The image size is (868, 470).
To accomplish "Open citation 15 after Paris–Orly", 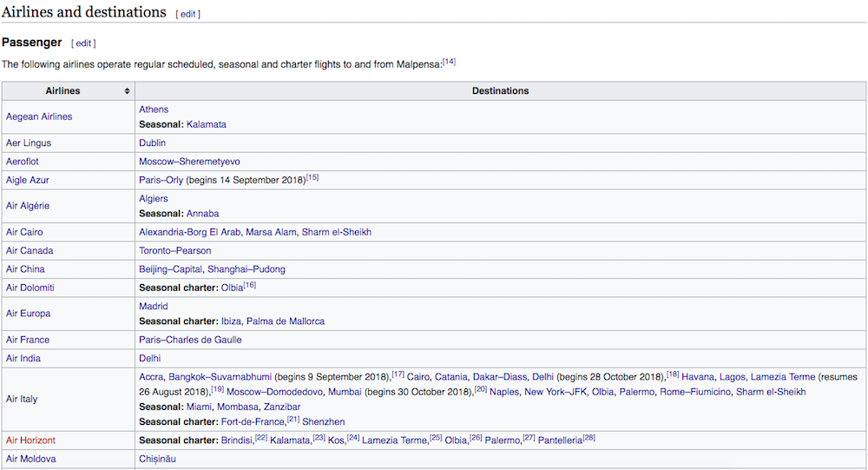I will 312,177.
